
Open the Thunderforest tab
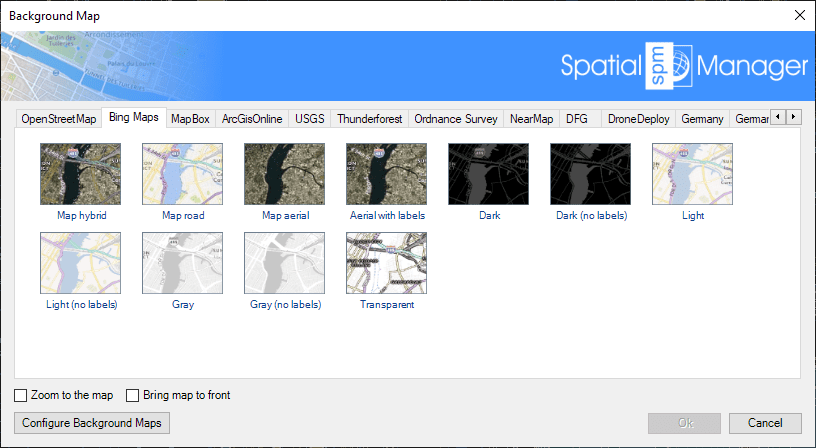(369, 119)
